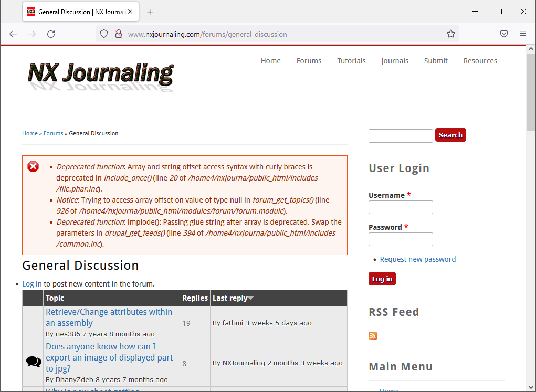This screenshot has height=392, width=536.
Task: Click the NX Journaling site logo
Action: [101, 77]
